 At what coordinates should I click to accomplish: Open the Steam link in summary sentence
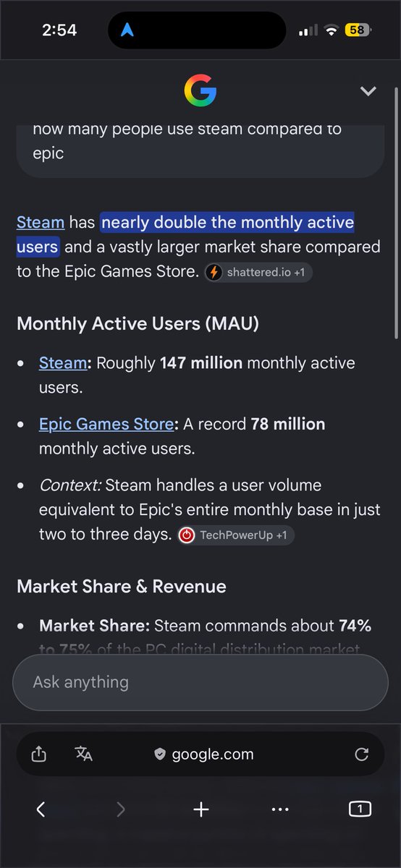(41, 222)
